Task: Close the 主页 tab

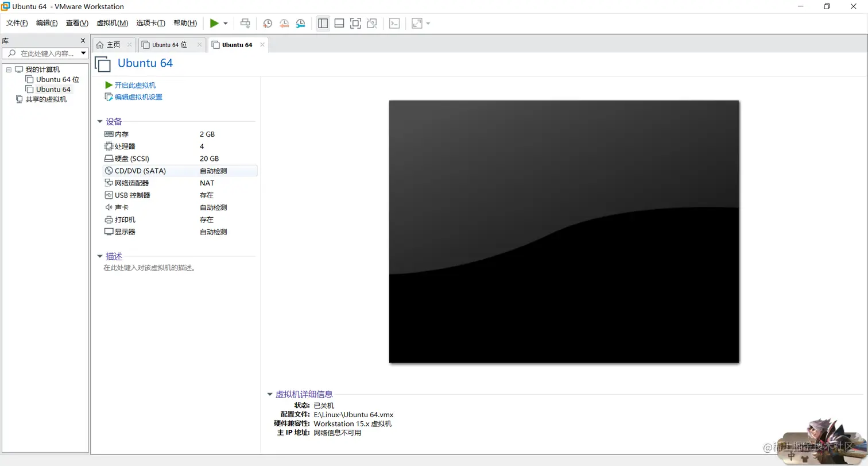Action: click(129, 44)
